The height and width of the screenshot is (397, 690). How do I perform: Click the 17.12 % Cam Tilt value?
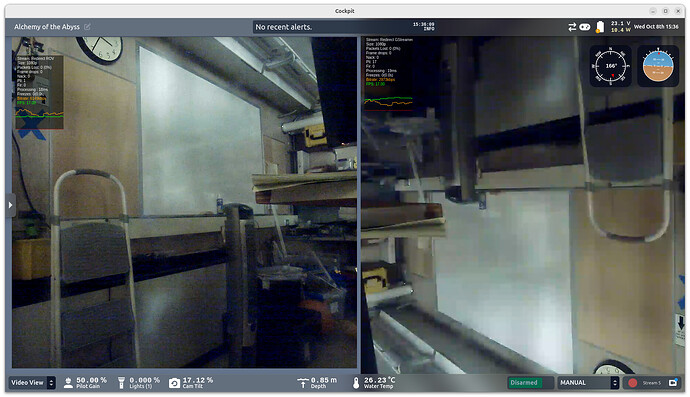click(198, 380)
